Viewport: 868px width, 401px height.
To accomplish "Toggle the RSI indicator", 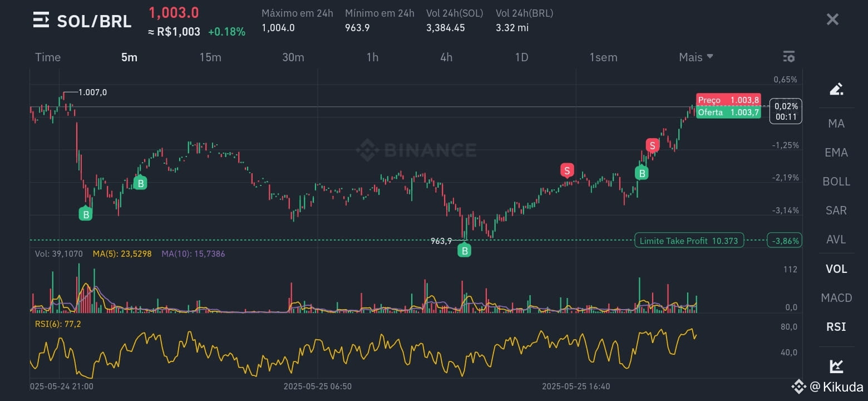I will (x=836, y=326).
